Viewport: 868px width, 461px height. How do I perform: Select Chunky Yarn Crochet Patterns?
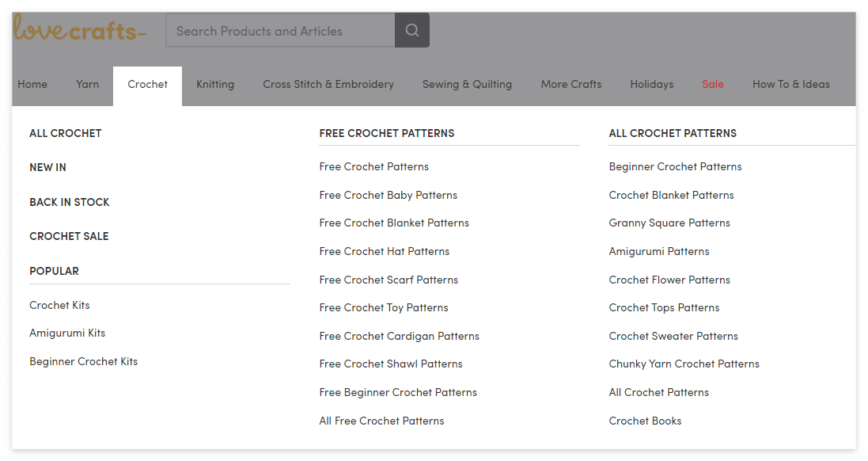[684, 364]
